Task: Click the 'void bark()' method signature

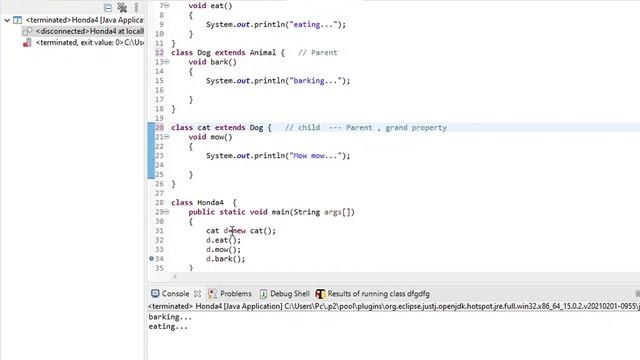Action: coord(212,62)
